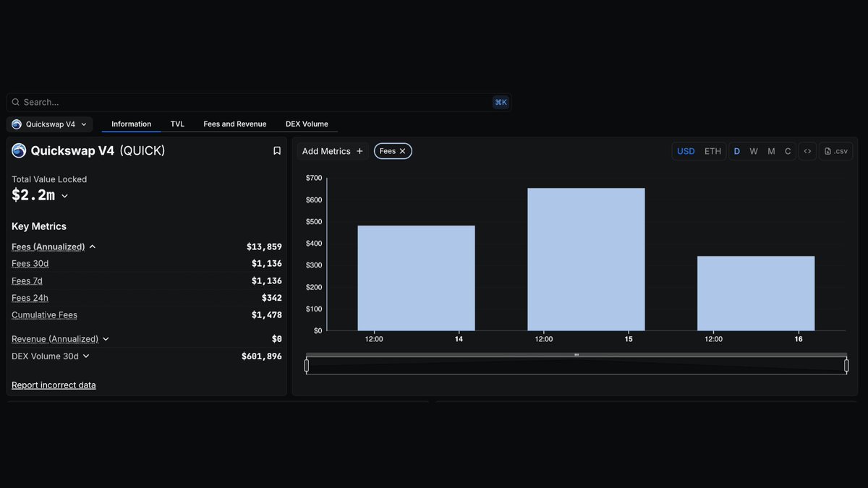Switch to the TVL tab
Screen dimensions: 868x488
pyautogui.click(x=177, y=124)
